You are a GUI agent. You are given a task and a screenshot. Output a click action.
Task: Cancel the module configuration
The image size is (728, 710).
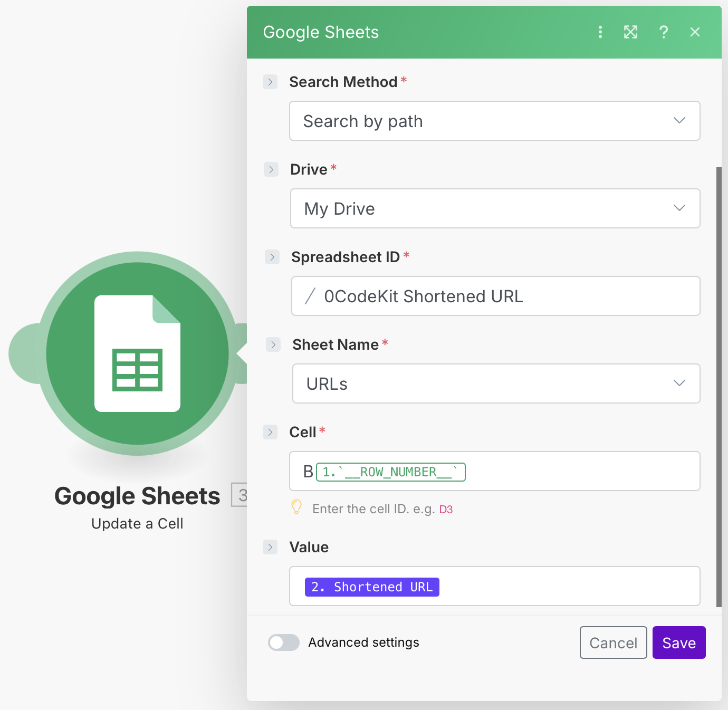click(614, 642)
